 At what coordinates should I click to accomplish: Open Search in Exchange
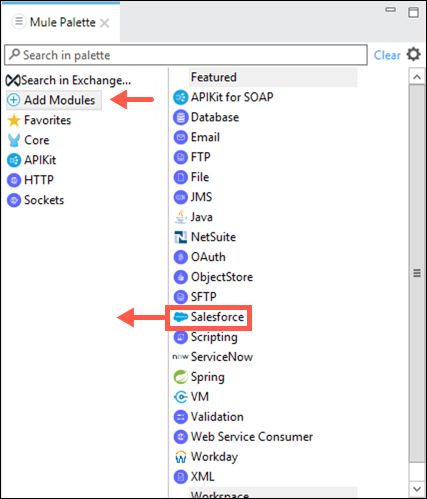[x=68, y=80]
